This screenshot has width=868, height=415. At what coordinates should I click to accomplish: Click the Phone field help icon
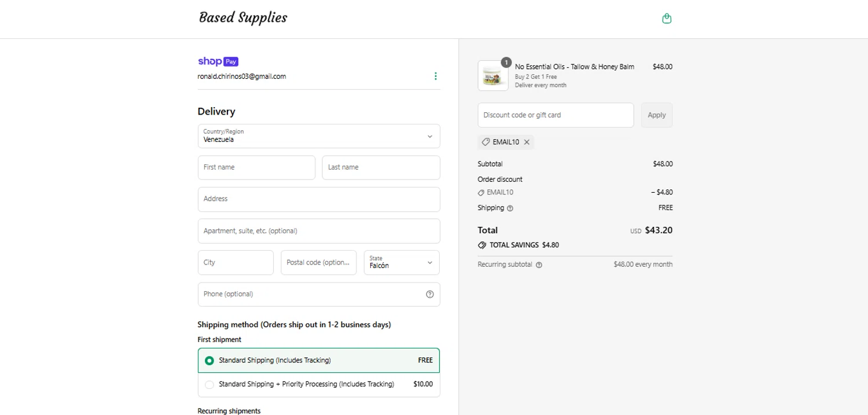(x=429, y=294)
